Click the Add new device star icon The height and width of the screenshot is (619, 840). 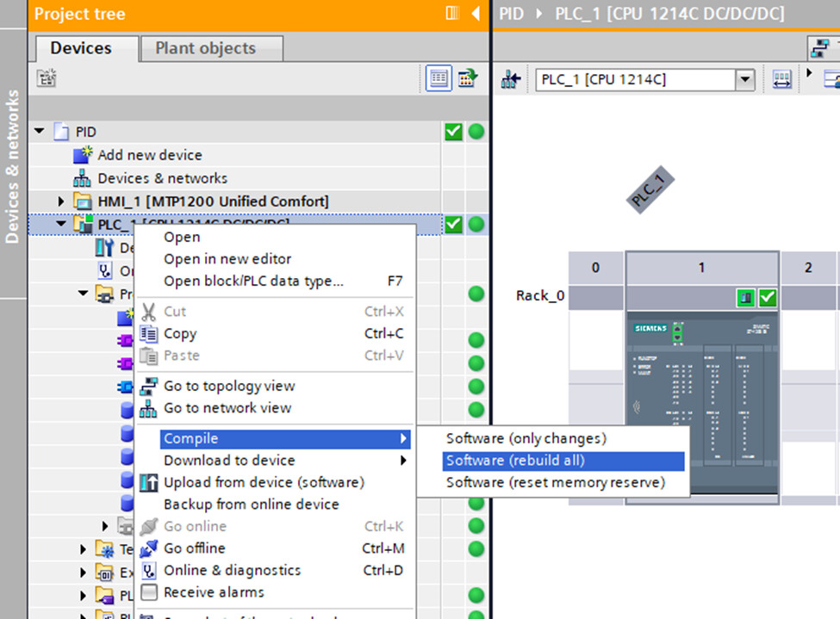(x=83, y=155)
